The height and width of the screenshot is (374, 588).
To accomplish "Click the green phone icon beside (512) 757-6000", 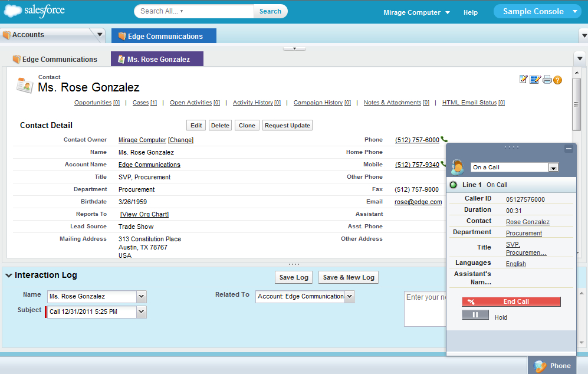I will [x=444, y=140].
